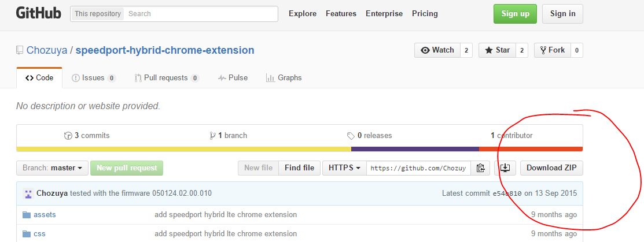Viewport: 644px width, 242px height.
Task: Click the Download ZIP button
Action: pos(551,168)
